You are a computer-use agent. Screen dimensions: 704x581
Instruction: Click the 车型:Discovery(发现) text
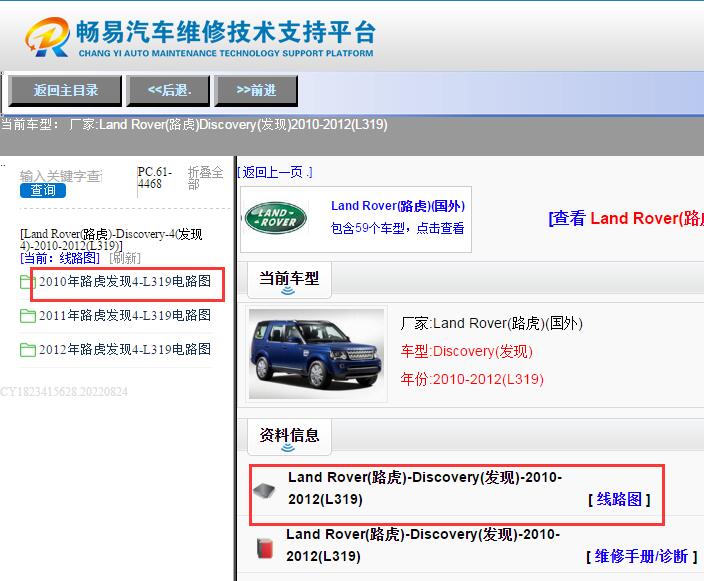466,351
